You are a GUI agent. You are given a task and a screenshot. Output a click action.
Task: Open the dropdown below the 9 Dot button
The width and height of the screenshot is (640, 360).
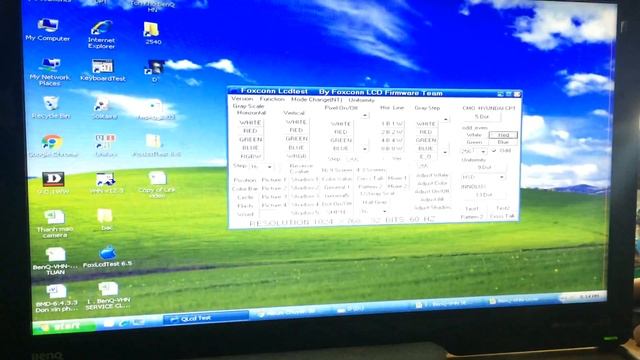click(501, 177)
